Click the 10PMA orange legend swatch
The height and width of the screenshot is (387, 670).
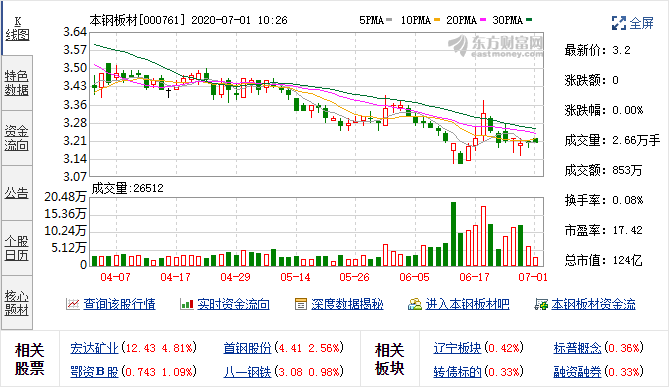coord(437,20)
